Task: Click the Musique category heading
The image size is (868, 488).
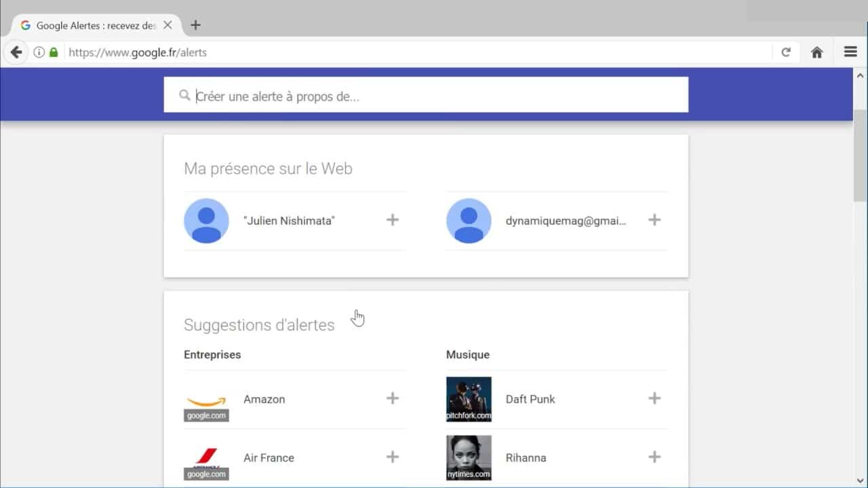Action: pyautogui.click(x=467, y=354)
